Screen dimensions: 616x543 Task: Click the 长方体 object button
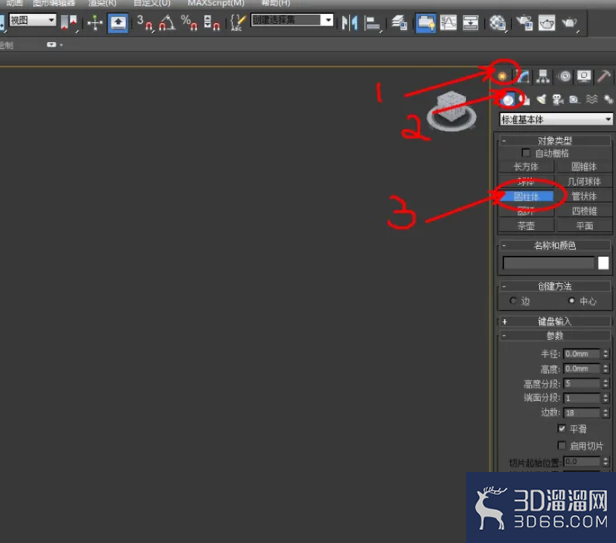tap(526, 167)
